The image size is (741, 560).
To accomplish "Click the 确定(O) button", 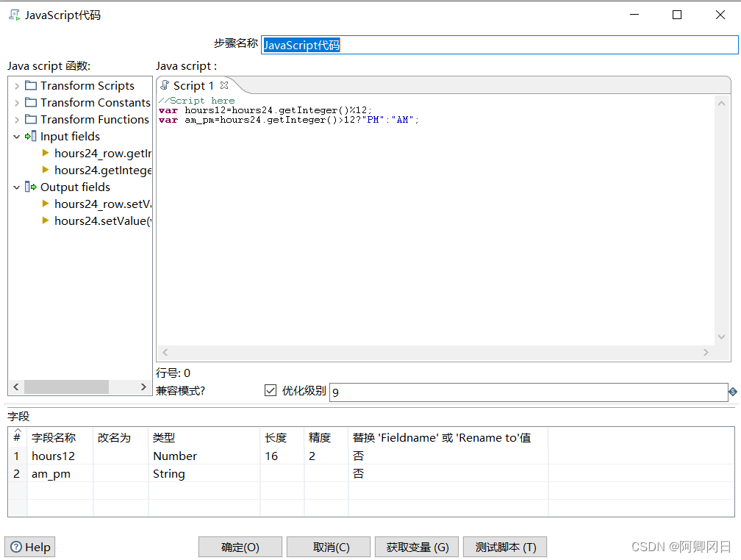I will 240,548.
